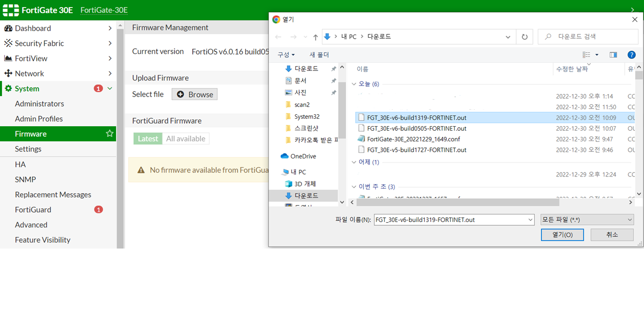
Task: Click the FortiGate logo icon
Action: (x=11, y=10)
